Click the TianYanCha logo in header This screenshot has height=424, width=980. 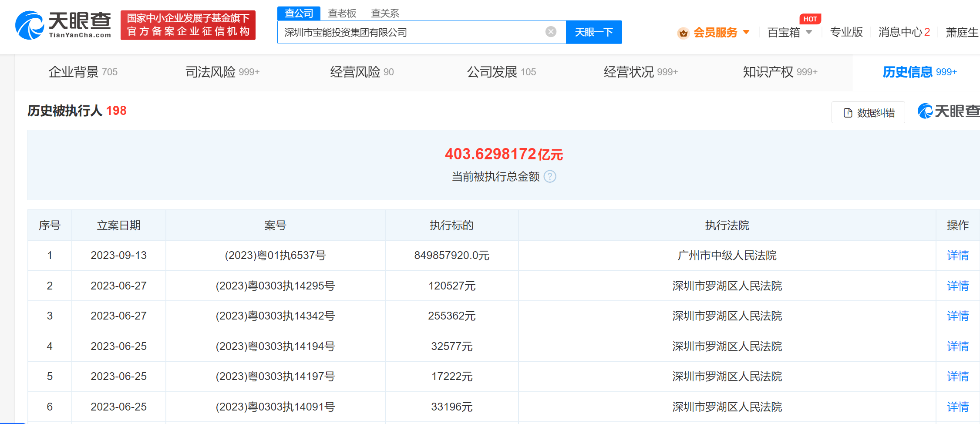(x=63, y=25)
